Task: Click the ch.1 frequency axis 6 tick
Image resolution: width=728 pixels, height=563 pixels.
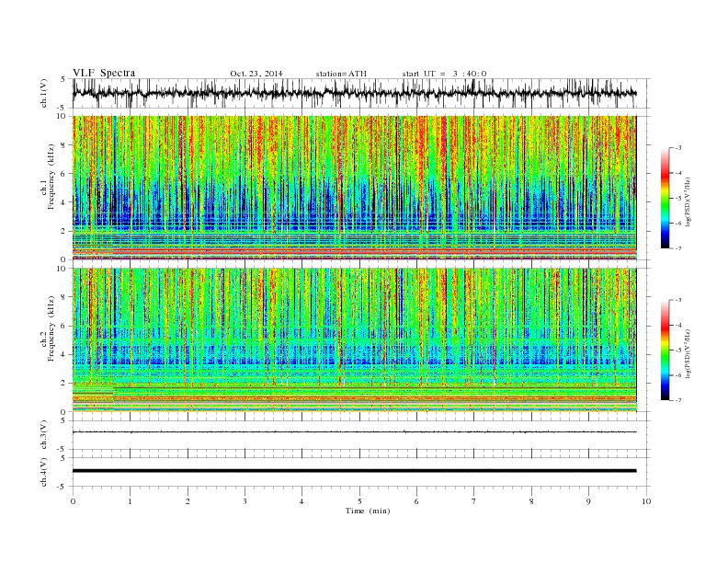Action: coord(64,174)
